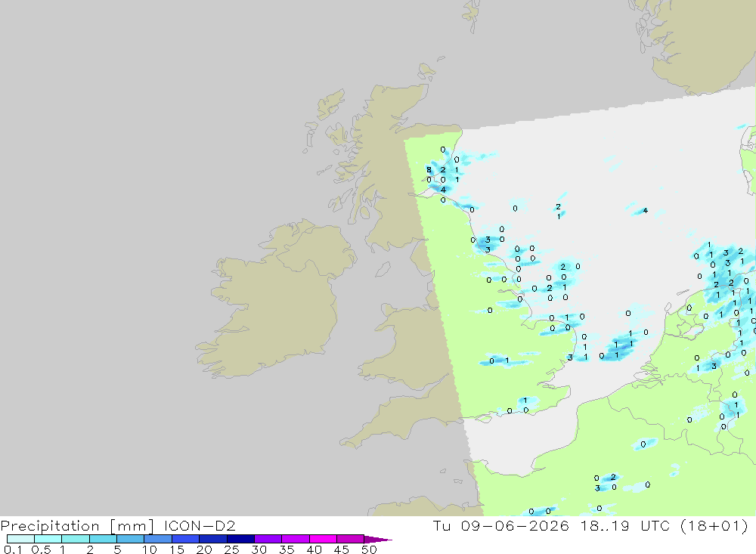Click the 30–35 mm violet legend swatch

click(x=268, y=539)
